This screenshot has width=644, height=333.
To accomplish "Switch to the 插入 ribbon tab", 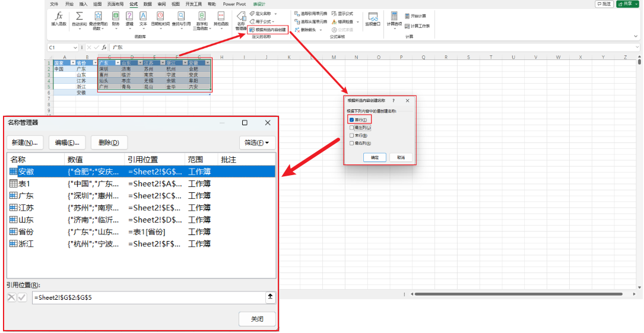I will coord(83,4).
